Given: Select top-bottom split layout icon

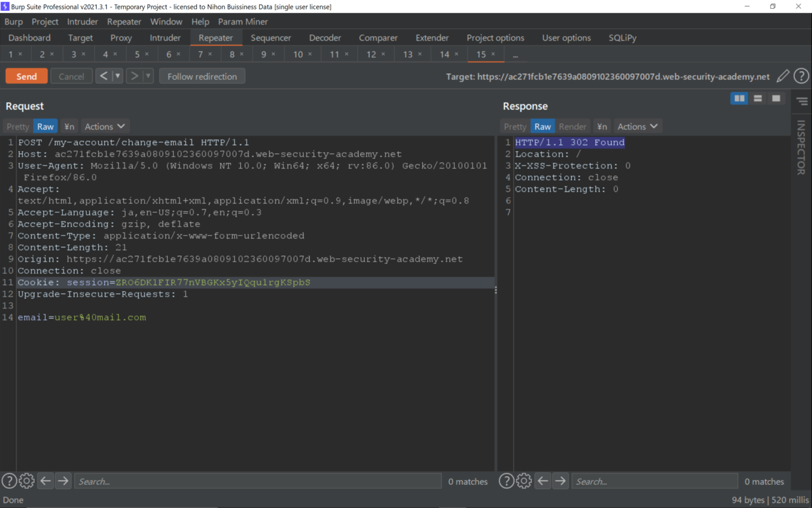Looking at the screenshot, I should click(x=758, y=99).
